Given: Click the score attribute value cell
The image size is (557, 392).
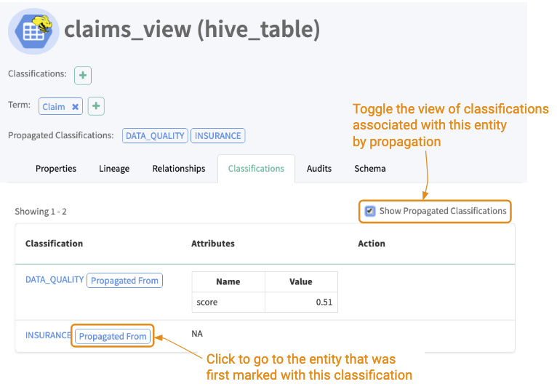Looking at the screenshot, I should tap(301, 302).
